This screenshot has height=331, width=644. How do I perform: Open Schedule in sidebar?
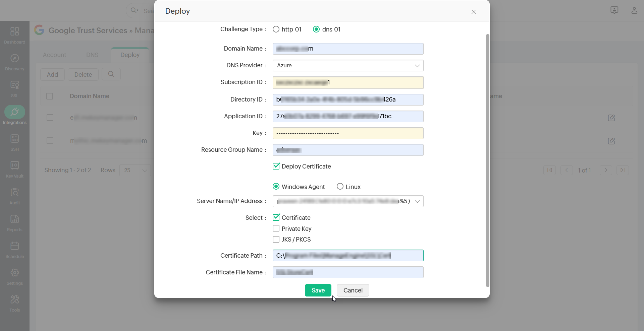pyautogui.click(x=14, y=250)
